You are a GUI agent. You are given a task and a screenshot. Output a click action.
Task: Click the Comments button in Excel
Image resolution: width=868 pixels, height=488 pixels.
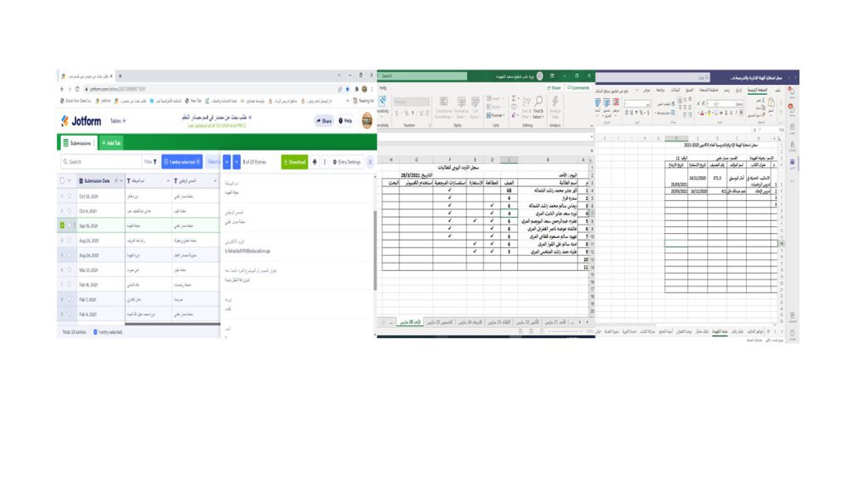[x=579, y=87]
